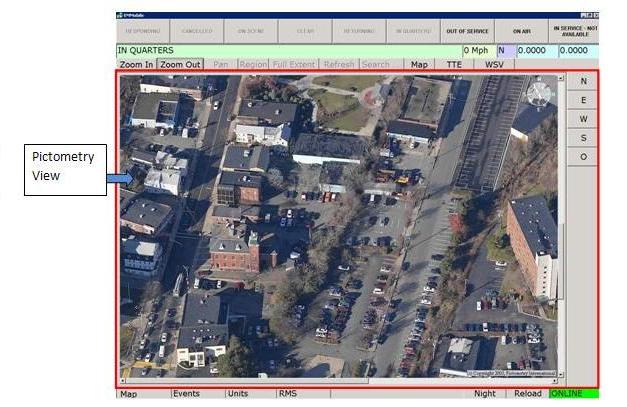627x407 pixels.
Task: Select the N (north) view button
Action: [x=583, y=81]
